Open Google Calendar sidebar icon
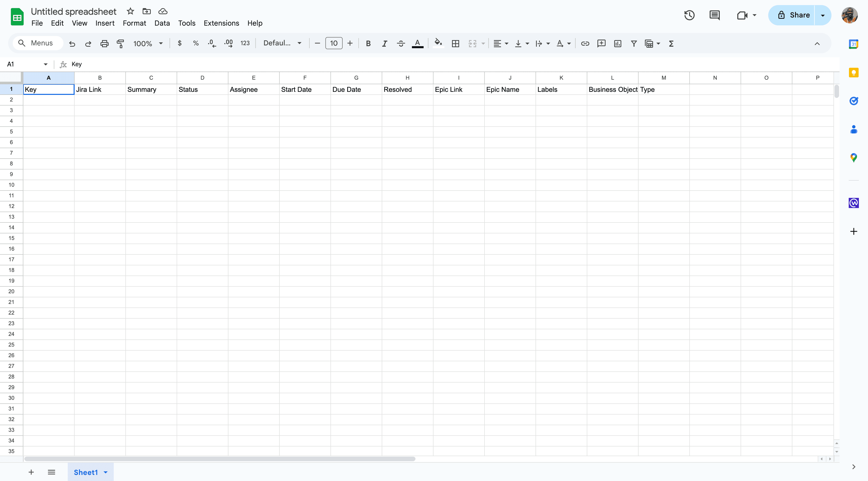The width and height of the screenshot is (868, 481). 854,44
